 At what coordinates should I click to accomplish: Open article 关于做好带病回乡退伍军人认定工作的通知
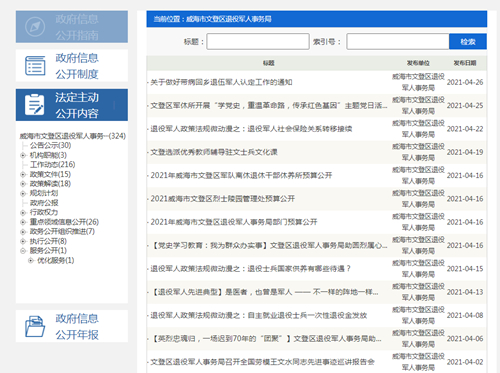point(221,82)
